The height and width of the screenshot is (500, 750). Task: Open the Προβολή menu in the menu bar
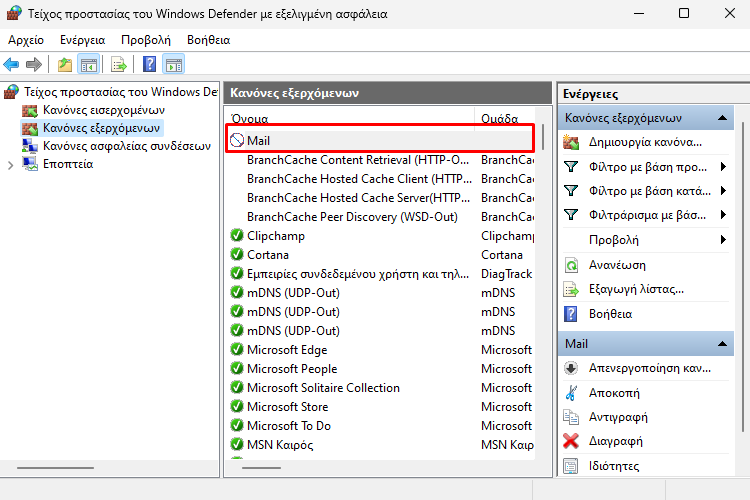tap(146, 40)
